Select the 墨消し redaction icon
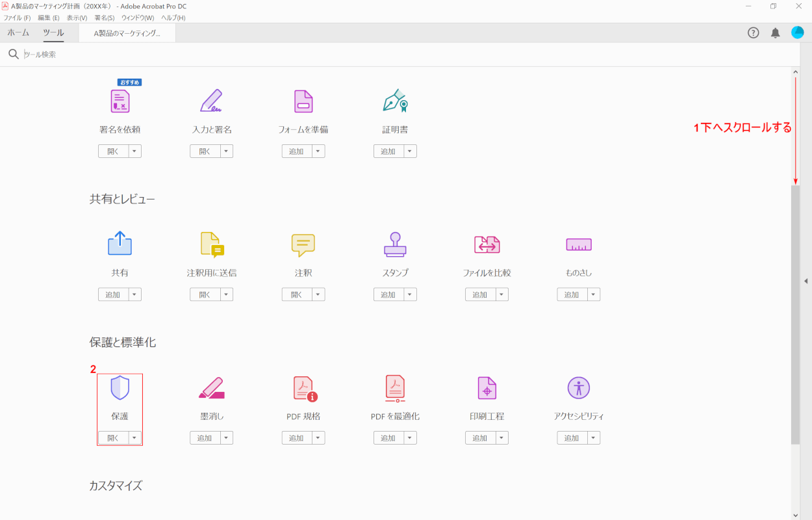This screenshot has height=520, width=812. 211,388
